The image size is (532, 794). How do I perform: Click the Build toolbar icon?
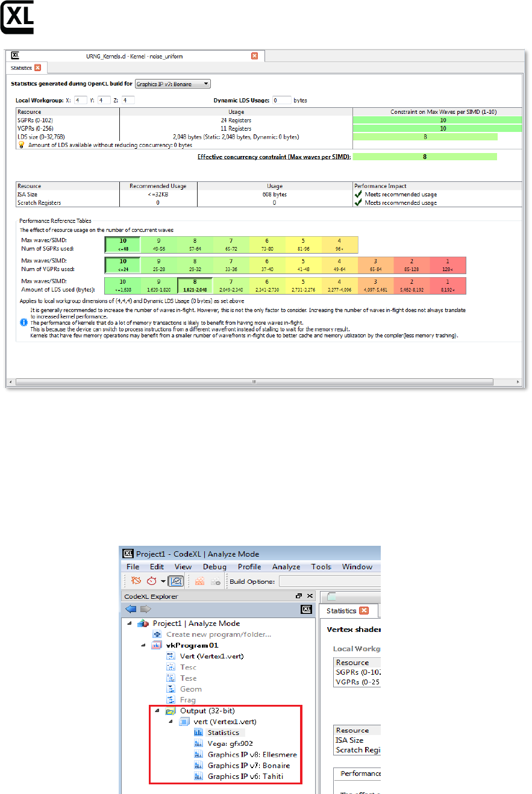pos(199,582)
